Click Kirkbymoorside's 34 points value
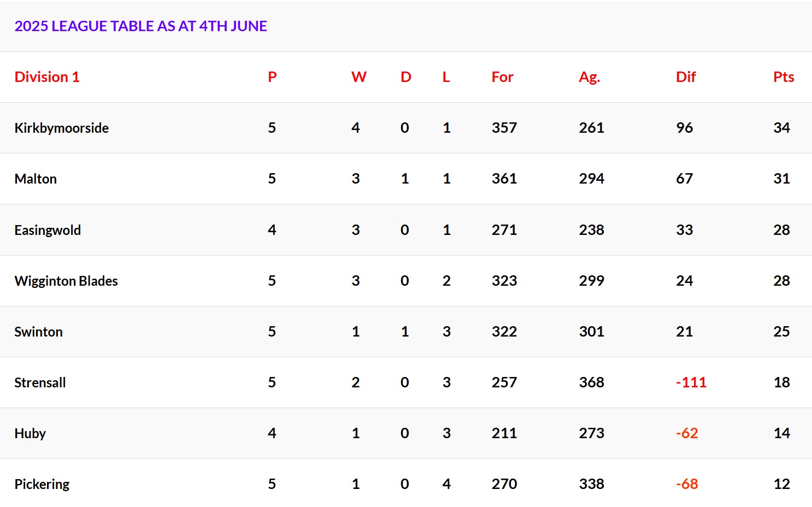This screenshot has height=507, width=812. click(782, 128)
